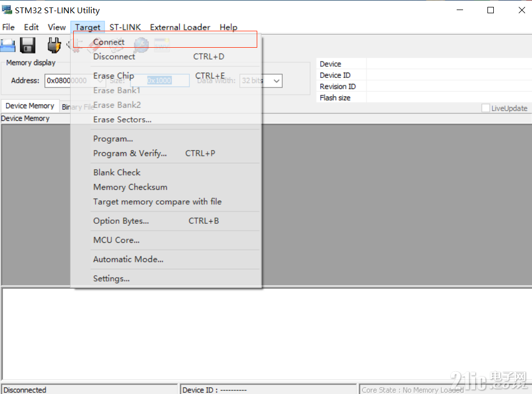The width and height of the screenshot is (532, 394).
Task: Click the Memory display group label
Action: pyautogui.click(x=31, y=63)
